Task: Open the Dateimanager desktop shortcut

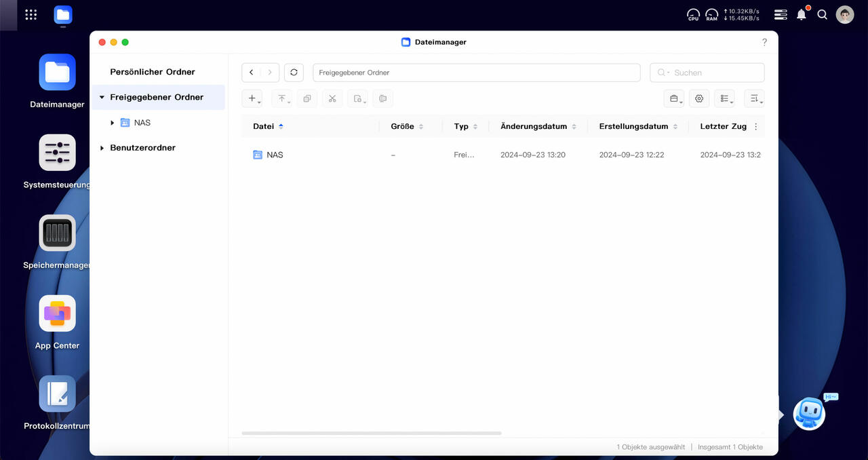Action: click(57, 72)
